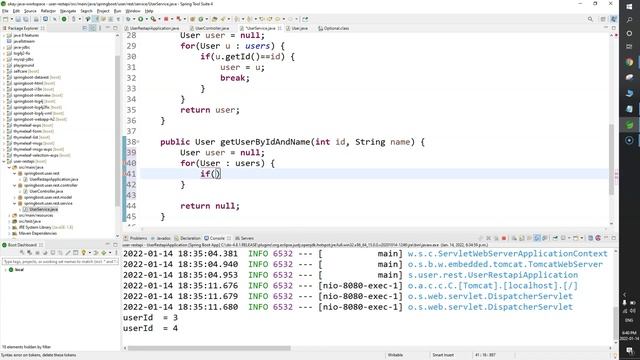
Task: Collapse the src/main/java folder
Action: [9, 167]
